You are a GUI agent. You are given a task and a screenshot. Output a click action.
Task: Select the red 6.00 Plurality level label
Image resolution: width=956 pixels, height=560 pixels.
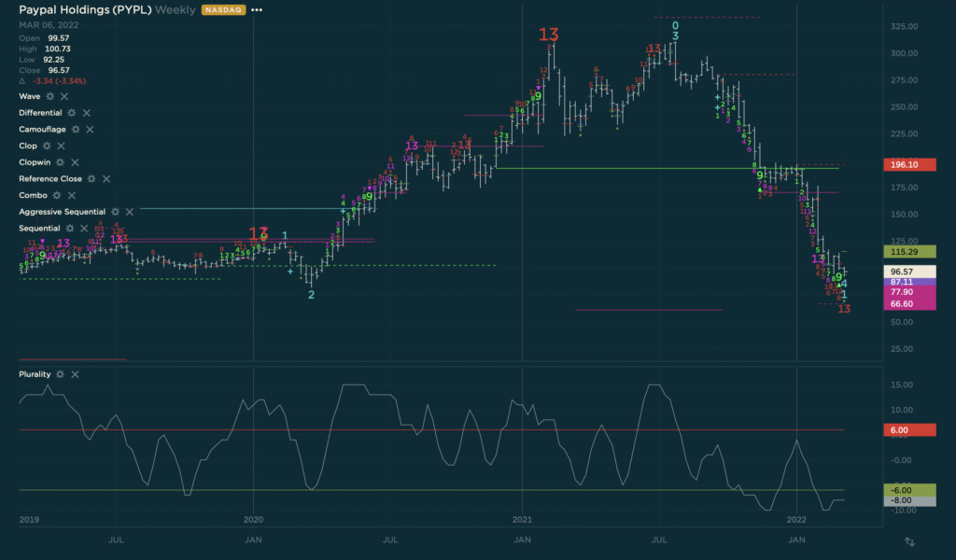(909, 429)
